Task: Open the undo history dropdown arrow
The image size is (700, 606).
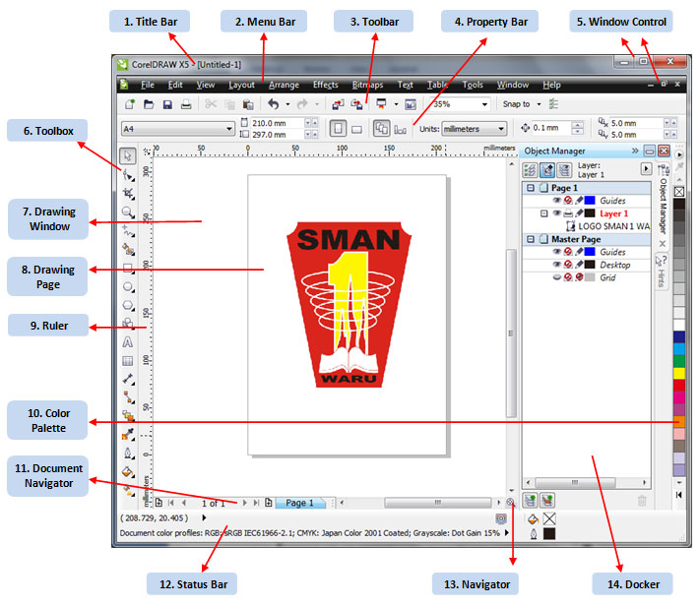Action: click(287, 104)
